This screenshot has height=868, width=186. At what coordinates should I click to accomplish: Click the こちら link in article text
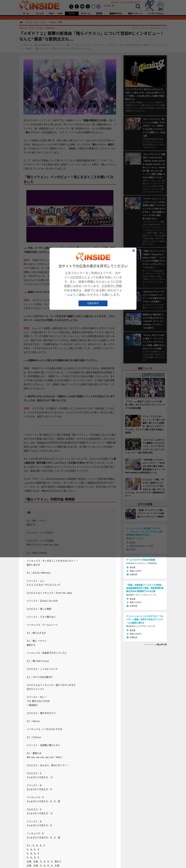27,483
